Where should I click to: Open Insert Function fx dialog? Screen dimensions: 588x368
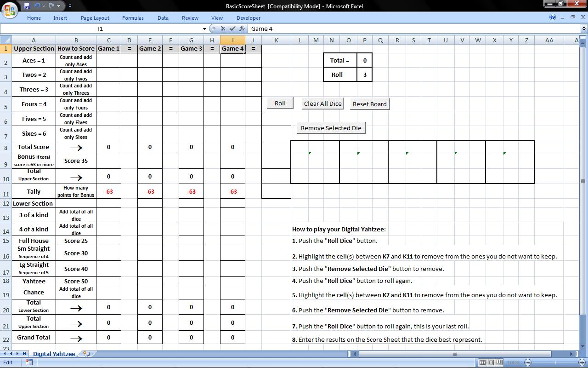tap(242, 29)
